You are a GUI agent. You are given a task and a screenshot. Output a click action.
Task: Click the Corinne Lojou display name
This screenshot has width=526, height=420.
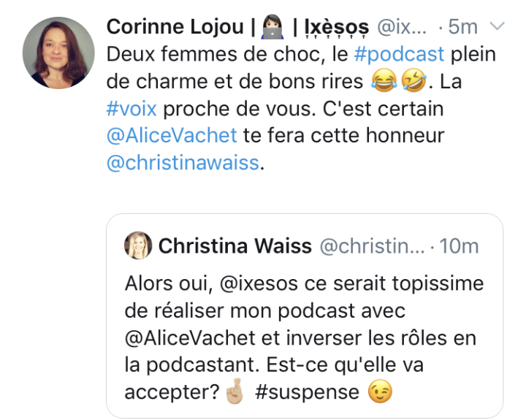pos(175,26)
